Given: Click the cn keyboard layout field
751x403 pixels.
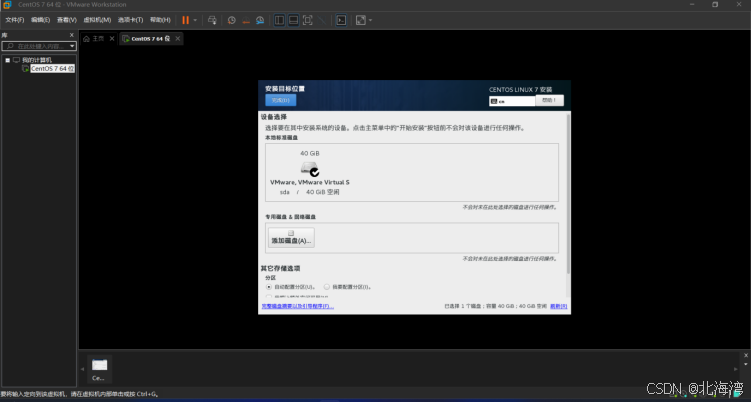Looking at the screenshot, I should (512, 101).
